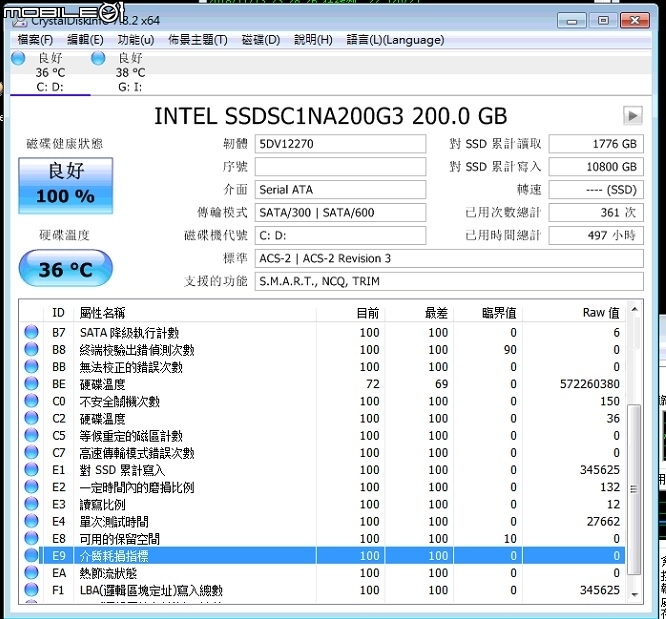Click the Raw 值 column header
666x619 pixels.
pos(574,313)
